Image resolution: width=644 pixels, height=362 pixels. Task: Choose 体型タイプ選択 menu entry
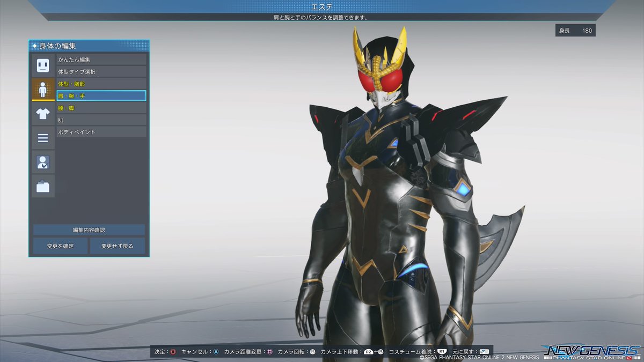101,71
